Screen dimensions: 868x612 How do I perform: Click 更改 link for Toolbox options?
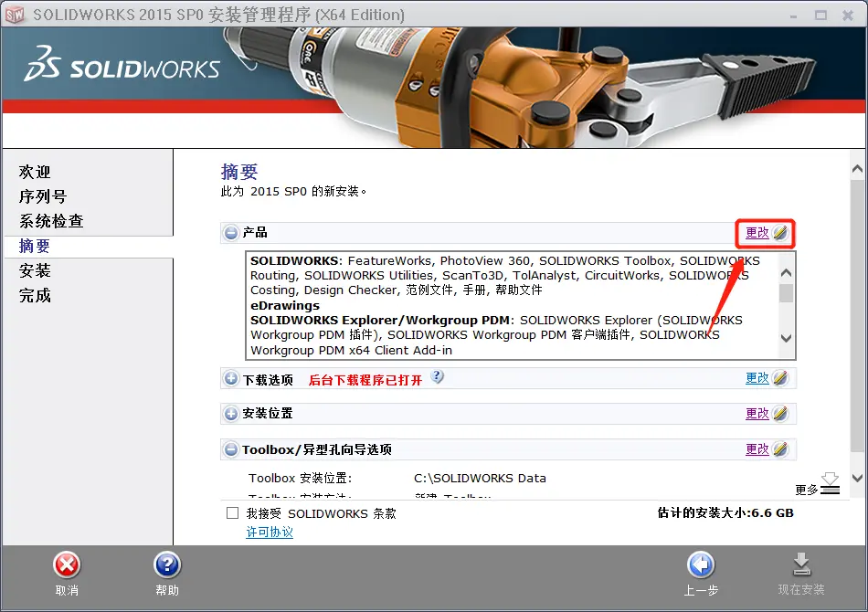757,449
